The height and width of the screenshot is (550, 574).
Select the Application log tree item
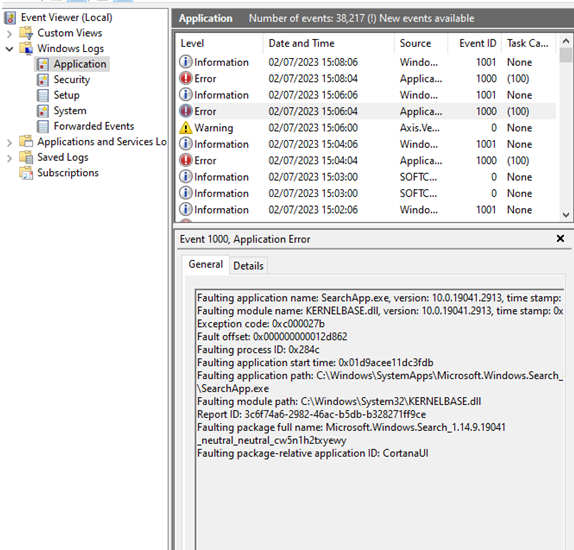[72, 64]
